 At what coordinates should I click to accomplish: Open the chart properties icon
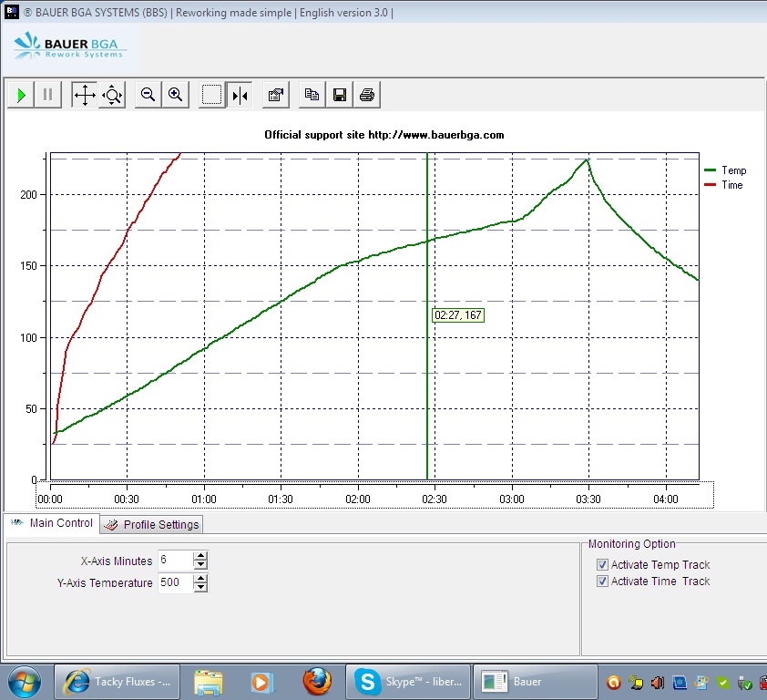[276, 95]
